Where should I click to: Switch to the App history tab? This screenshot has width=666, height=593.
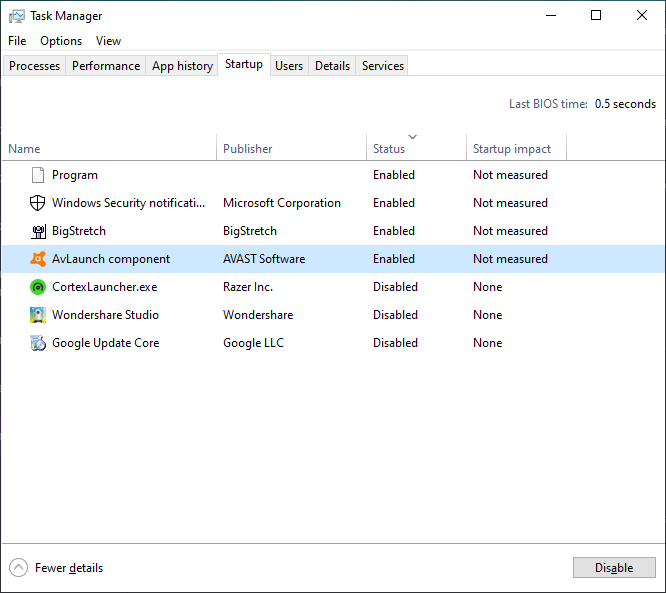tap(182, 66)
